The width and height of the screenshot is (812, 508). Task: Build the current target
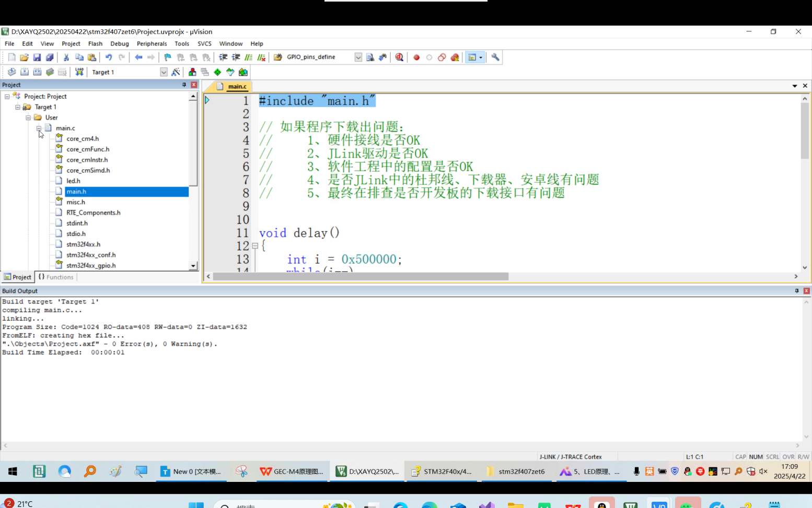pyautogui.click(x=25, y=72)
